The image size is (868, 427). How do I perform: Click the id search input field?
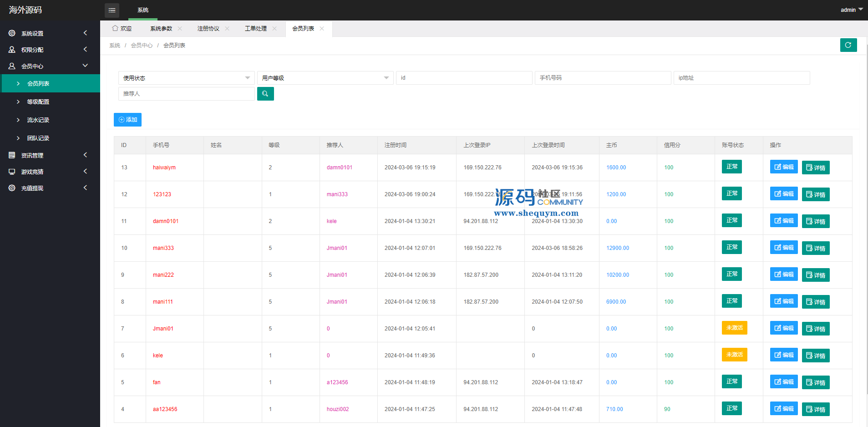(464, 78)
